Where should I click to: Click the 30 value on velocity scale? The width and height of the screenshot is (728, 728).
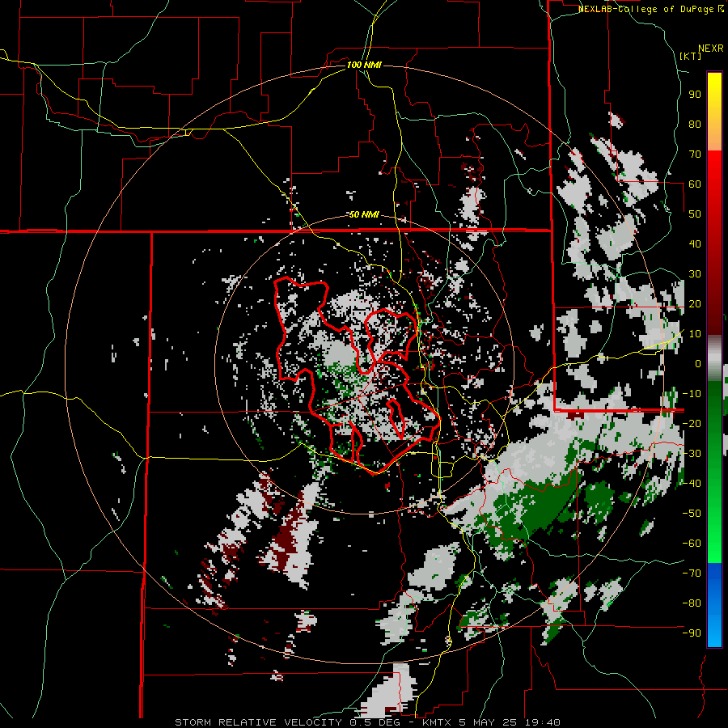(x=695, y=274)
